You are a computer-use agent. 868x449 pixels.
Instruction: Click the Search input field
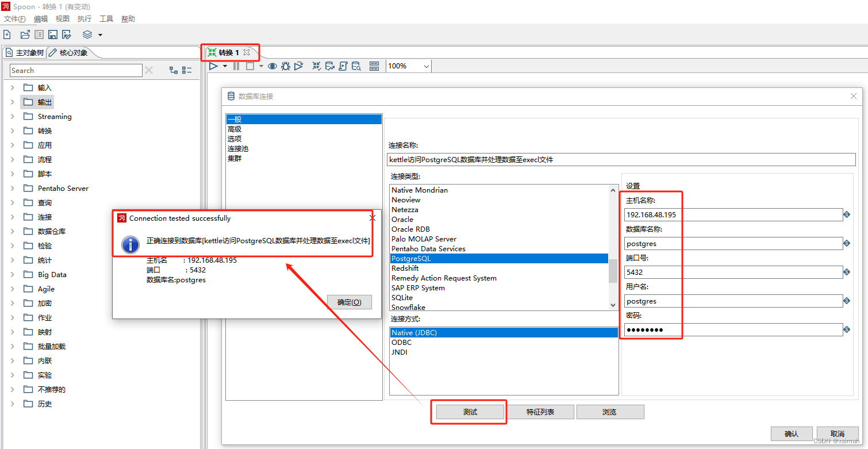(x=75, y=70)
